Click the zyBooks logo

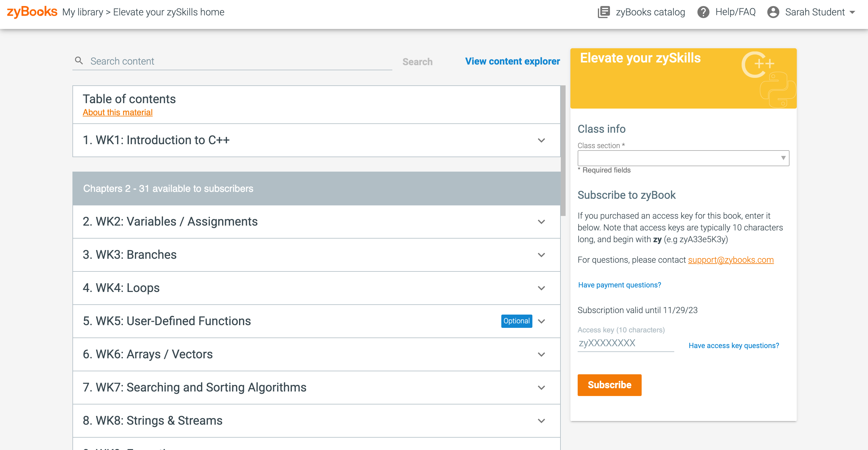32,12
